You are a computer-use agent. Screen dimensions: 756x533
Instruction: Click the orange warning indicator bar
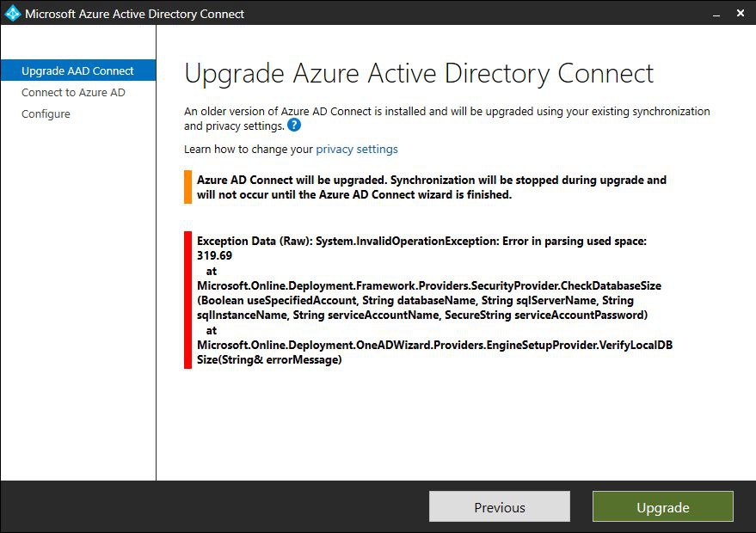coord(187,187)
